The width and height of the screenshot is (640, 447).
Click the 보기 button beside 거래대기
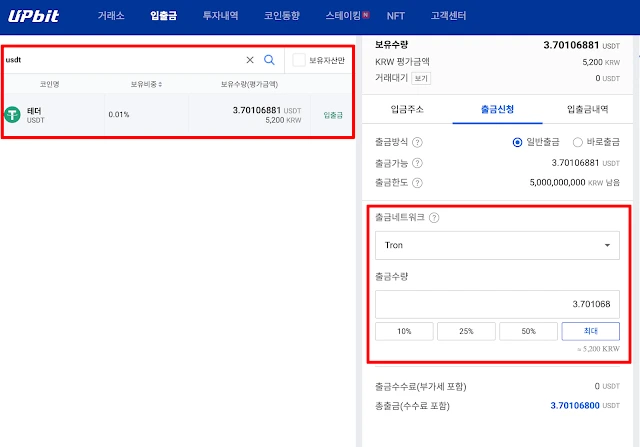pyautogui.click(x=421, y=78)
